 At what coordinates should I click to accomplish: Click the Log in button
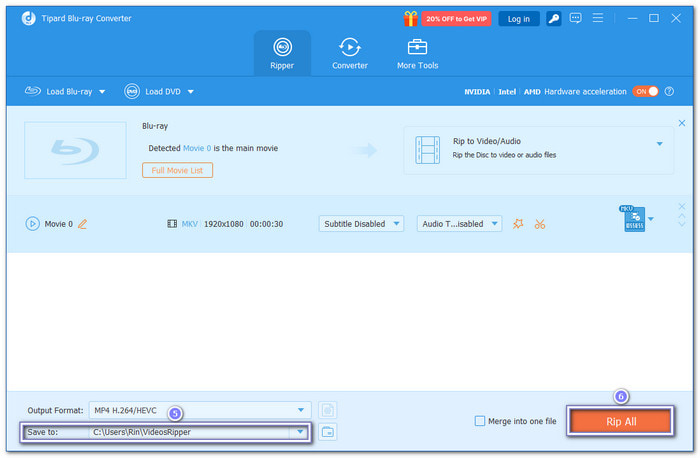[518, 19]
